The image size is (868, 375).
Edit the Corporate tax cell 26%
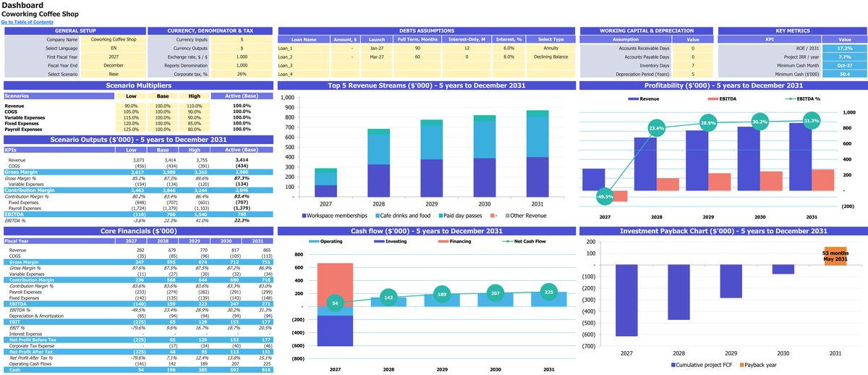click(242, 74)
